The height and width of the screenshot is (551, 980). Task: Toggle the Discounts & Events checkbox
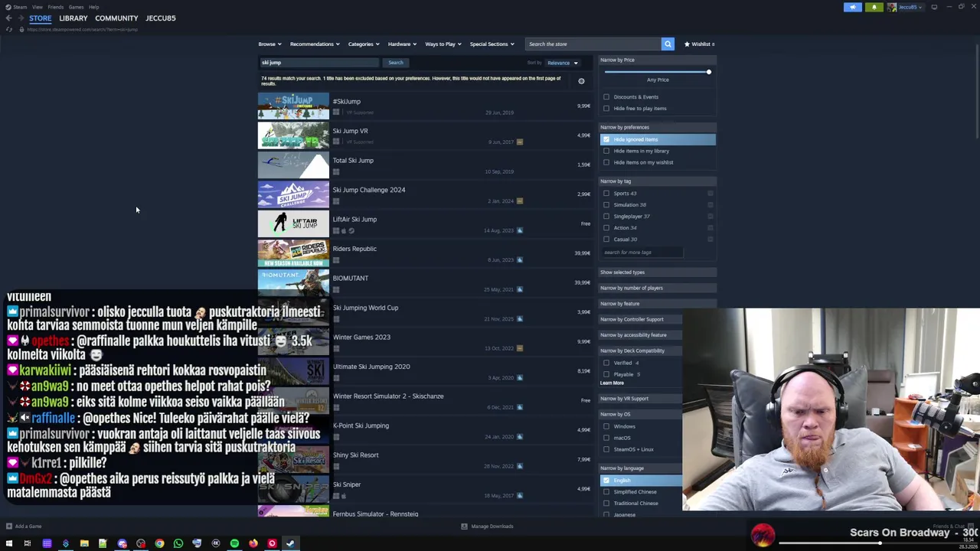(x=606, y=96)
